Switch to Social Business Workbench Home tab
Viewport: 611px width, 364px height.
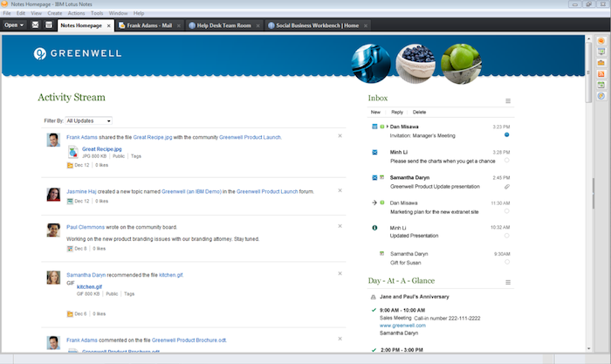pos(317,25)
